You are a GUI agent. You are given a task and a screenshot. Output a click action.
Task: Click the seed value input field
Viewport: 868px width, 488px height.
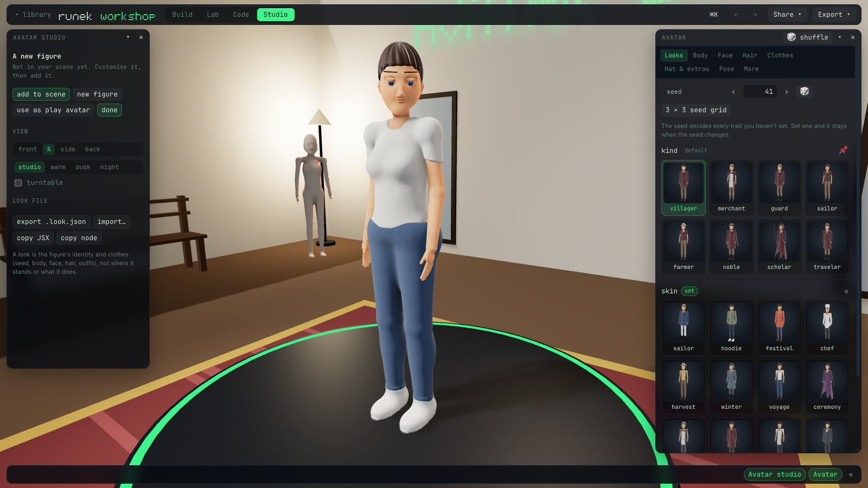[760, 92]
